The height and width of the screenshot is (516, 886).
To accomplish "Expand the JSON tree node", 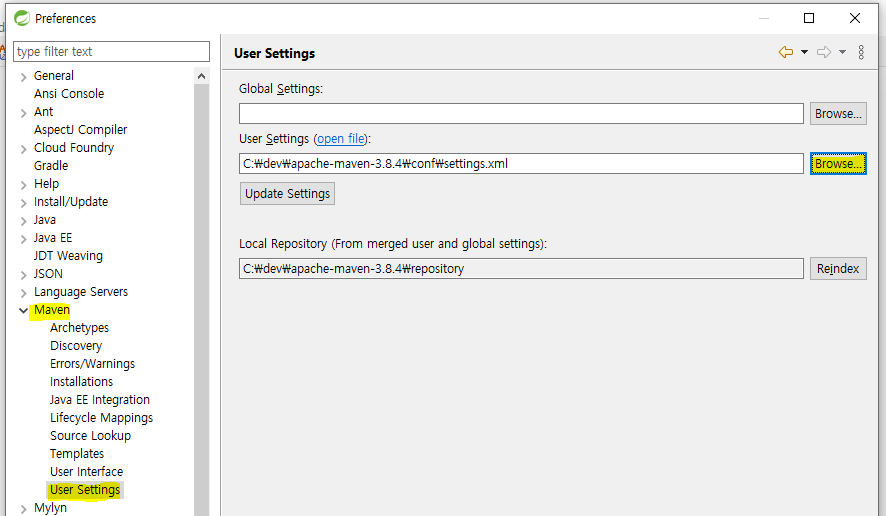I will 23,275.
